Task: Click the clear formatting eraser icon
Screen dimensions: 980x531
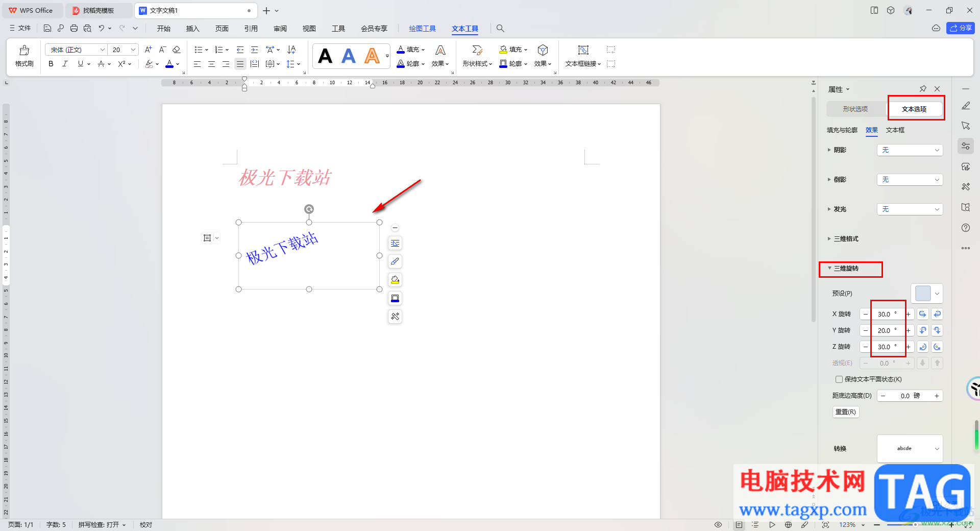Action: click(177, 50)
